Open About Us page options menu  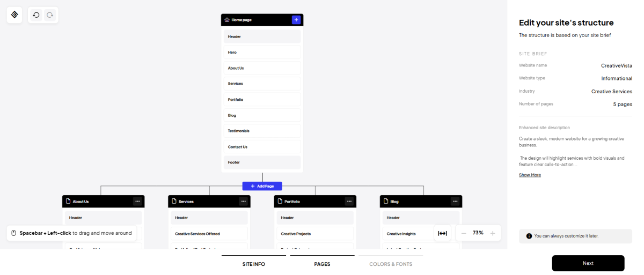click(x=137, y=202)
